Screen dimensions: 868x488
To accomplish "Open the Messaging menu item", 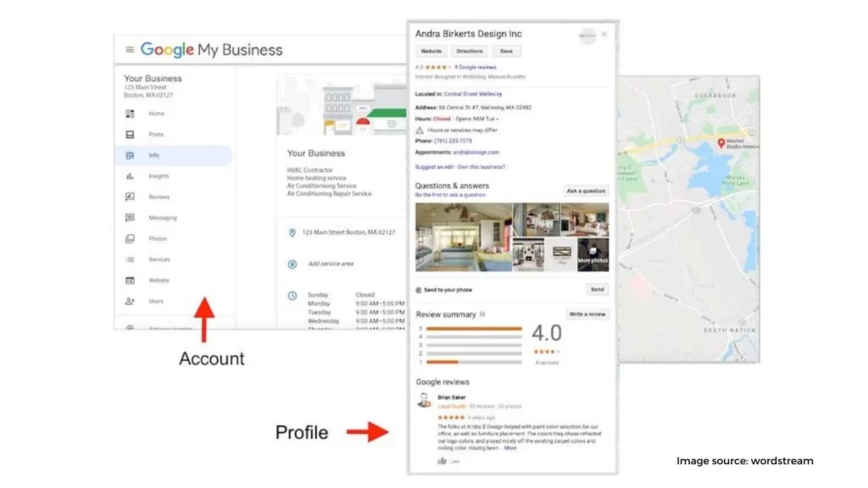I will click(x=163, y=218).
